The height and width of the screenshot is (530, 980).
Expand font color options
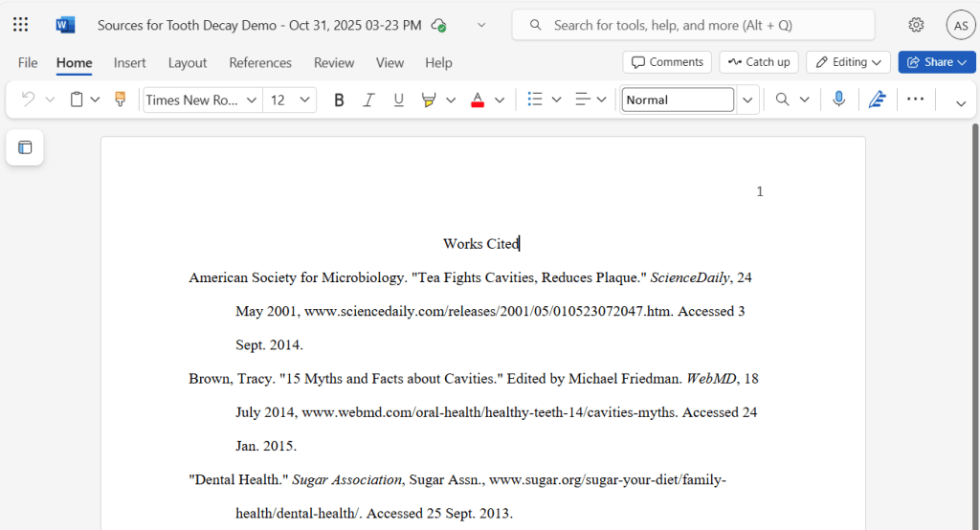[500, 100]
